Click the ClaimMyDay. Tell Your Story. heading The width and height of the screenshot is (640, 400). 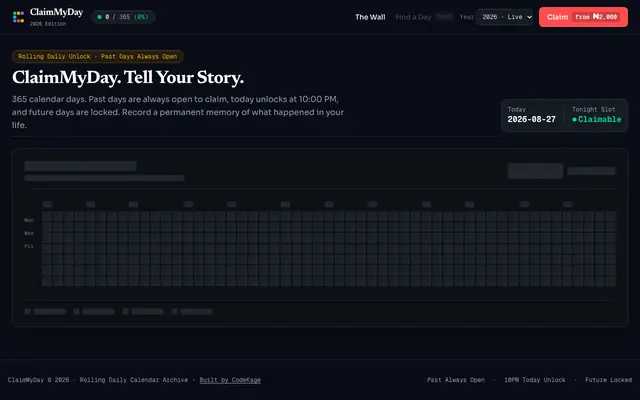coord(128,77)
